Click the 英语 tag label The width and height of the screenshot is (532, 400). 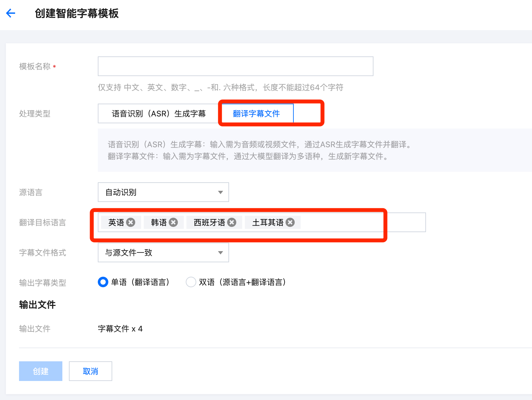pyautogui.click(x=116, y=223)
